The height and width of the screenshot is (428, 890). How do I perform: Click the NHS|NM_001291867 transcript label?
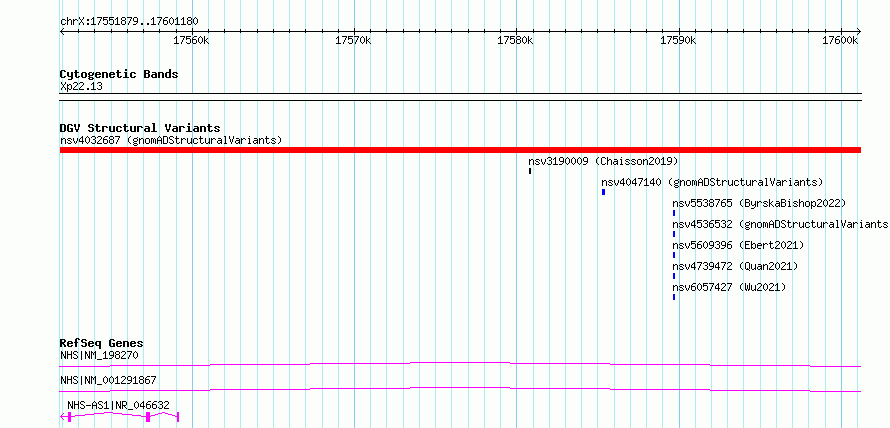coord(108,380)
